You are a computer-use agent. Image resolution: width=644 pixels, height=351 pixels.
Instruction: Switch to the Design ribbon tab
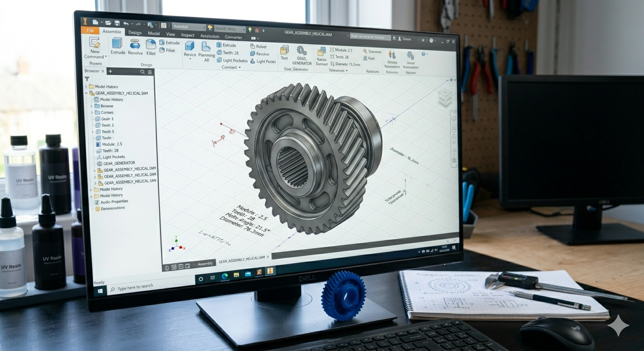tap(134, 33)
